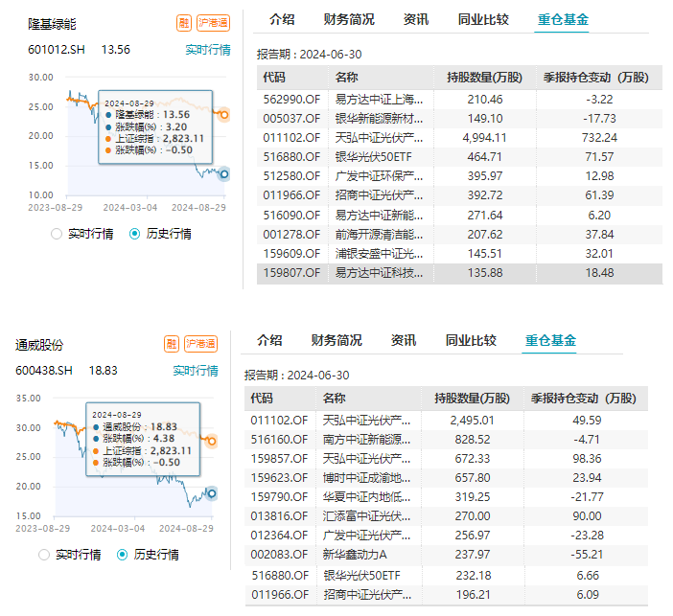673x616 pixels.
Task: Open the 资讯 tab for 通威股份
Action: pyautogui.click(x=404, y=340)
